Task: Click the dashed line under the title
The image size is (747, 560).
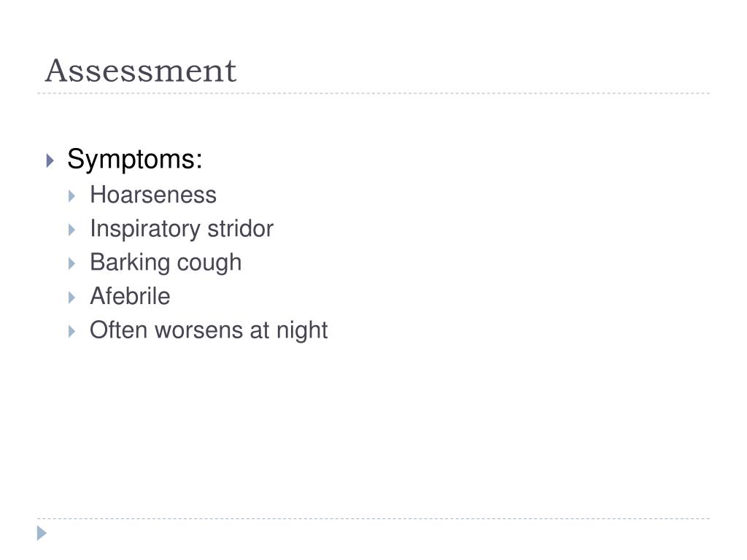Action: point(373,93)
